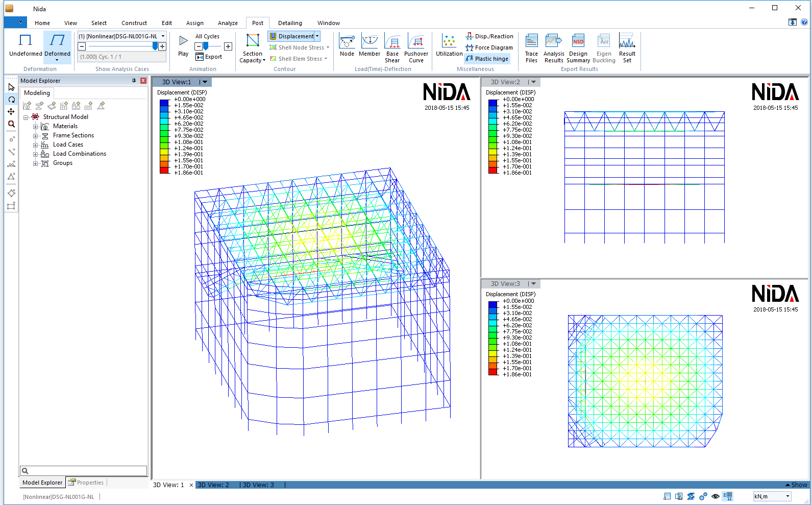Click the red swatch in 3D View:1 legend
This screenshot has height=505, width=812.
164,171
